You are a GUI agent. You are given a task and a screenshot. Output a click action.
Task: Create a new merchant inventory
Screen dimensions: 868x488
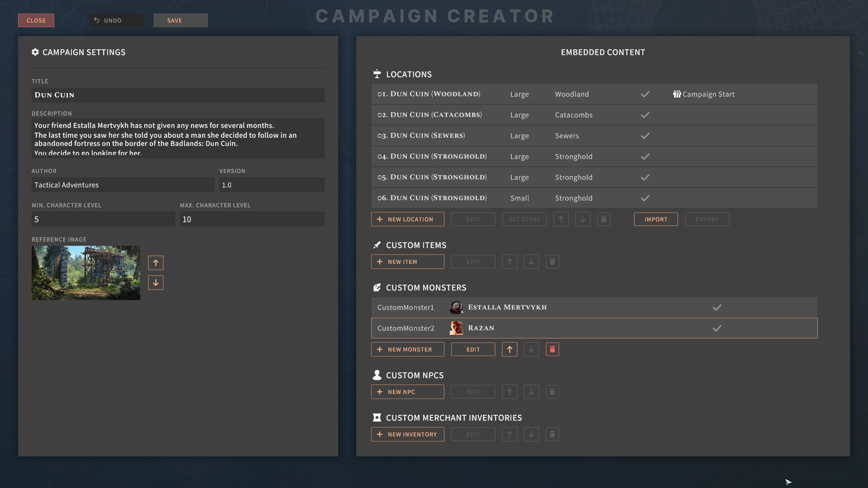click(x=408, y=434)
